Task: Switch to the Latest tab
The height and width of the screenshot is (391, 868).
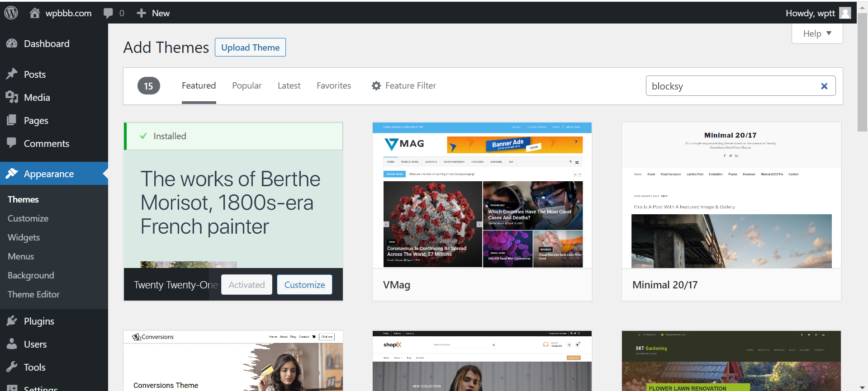Action: [x=289, y=86]
